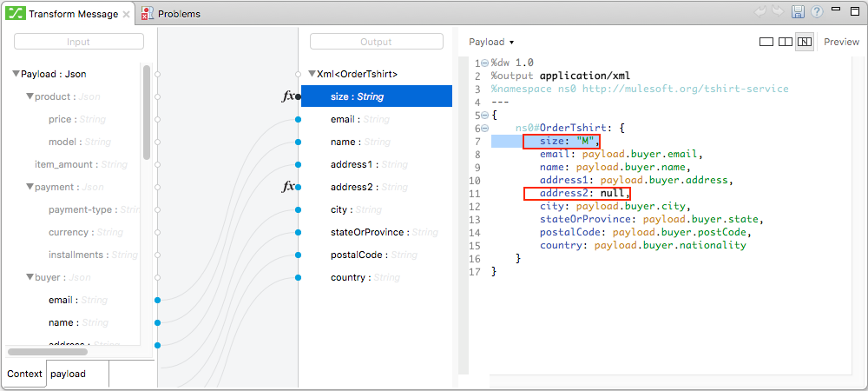
Task: Switch to two-pane split view
Action: pyautogui.click(x=786, y=42)
